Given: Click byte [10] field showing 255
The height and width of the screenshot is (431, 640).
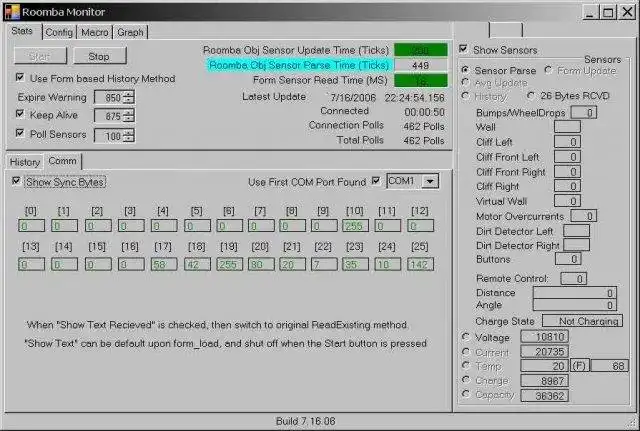Looking at the screenshot, I should pos(356,226).
